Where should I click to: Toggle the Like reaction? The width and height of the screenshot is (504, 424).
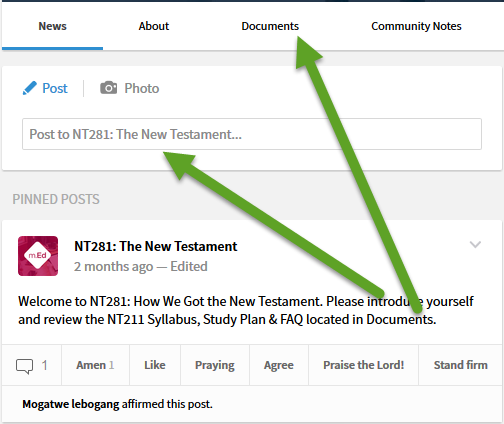tap(155, 365)
